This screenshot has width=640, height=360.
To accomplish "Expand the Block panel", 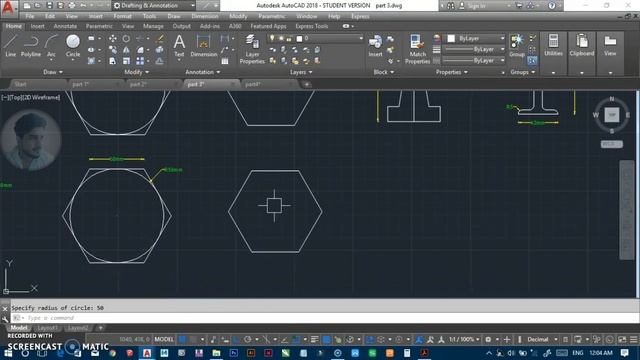I will click(384, 72).
